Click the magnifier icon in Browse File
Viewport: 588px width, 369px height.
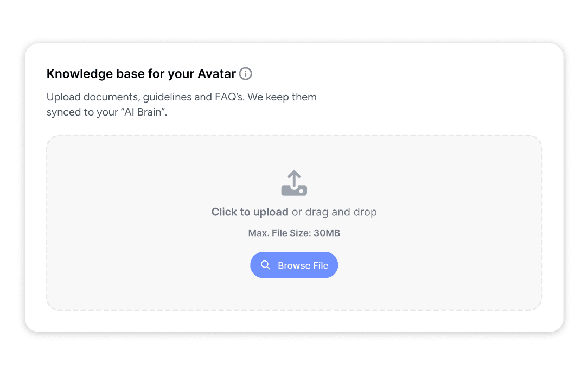pos(265,265)
